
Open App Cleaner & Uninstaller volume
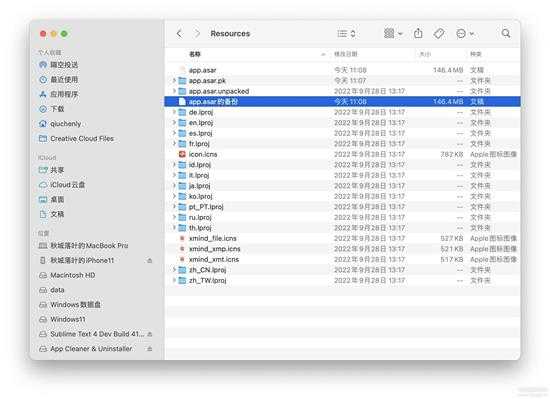pos(86,349)
